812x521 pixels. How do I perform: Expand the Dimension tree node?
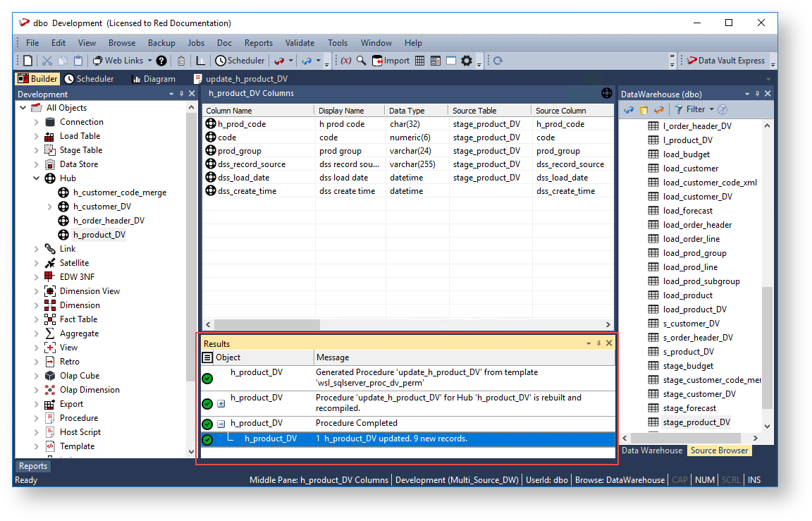(36, 305)
